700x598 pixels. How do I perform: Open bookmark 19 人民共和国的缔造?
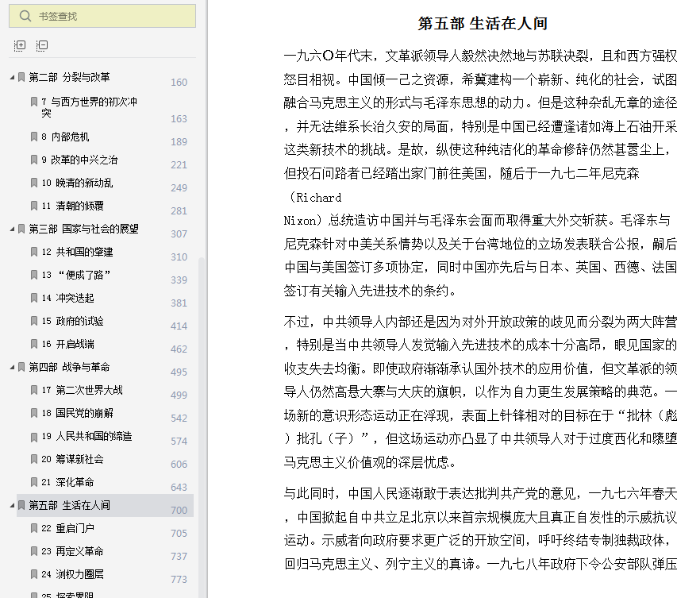(87, 436)
